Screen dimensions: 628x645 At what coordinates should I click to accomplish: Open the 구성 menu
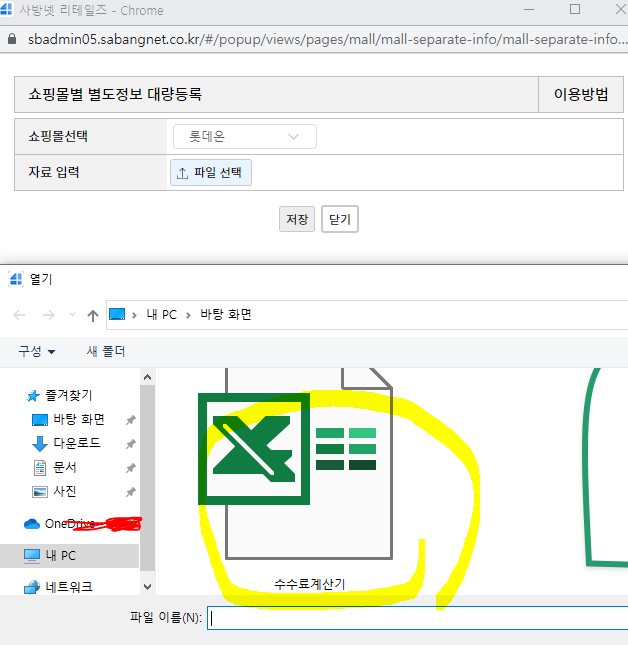[x=37, y=351]
